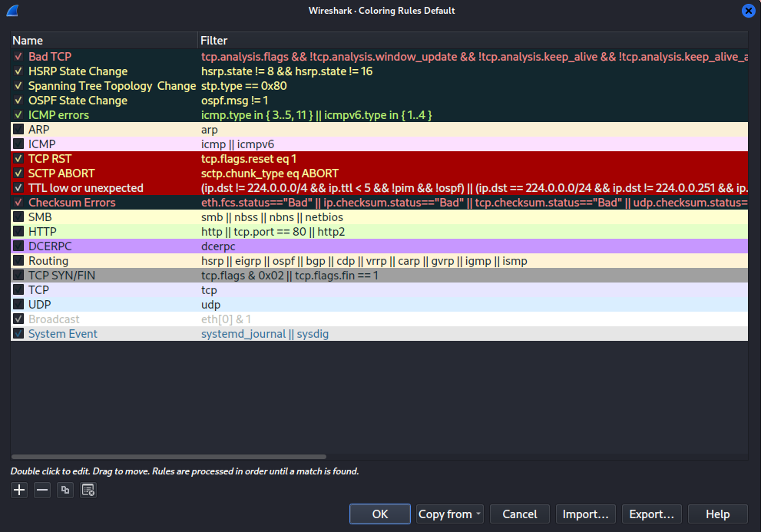Click the add new coloring rule icon

(x=18, y=489)
